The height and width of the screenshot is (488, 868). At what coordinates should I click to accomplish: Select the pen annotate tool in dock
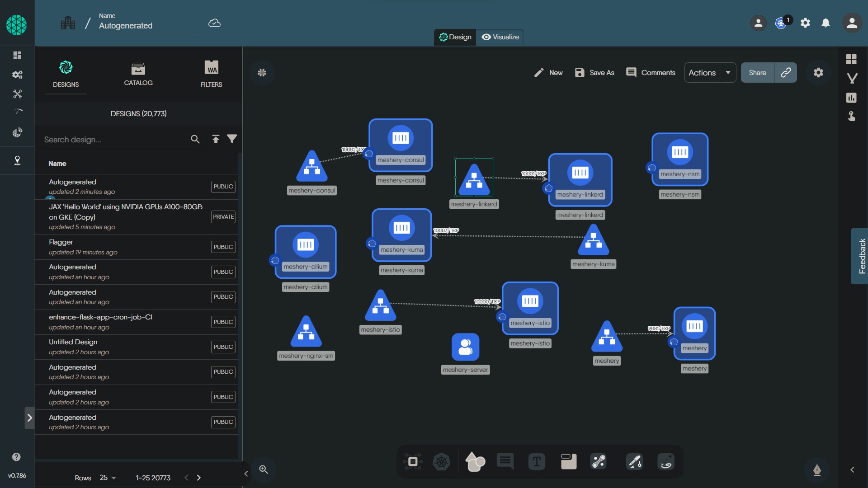(x=634, y=462)
